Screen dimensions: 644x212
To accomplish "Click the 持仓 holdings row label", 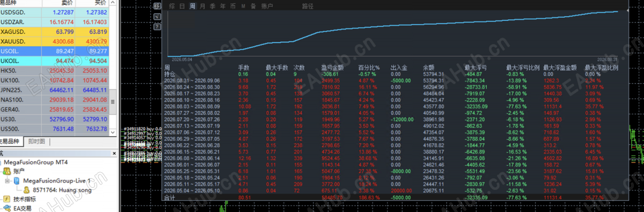I will pyautogui.click(x=170, y=74).
